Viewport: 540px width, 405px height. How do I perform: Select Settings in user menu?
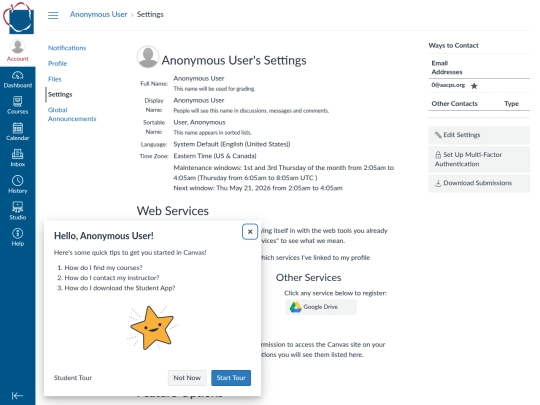pyautogui.click(x=60, y=94)
